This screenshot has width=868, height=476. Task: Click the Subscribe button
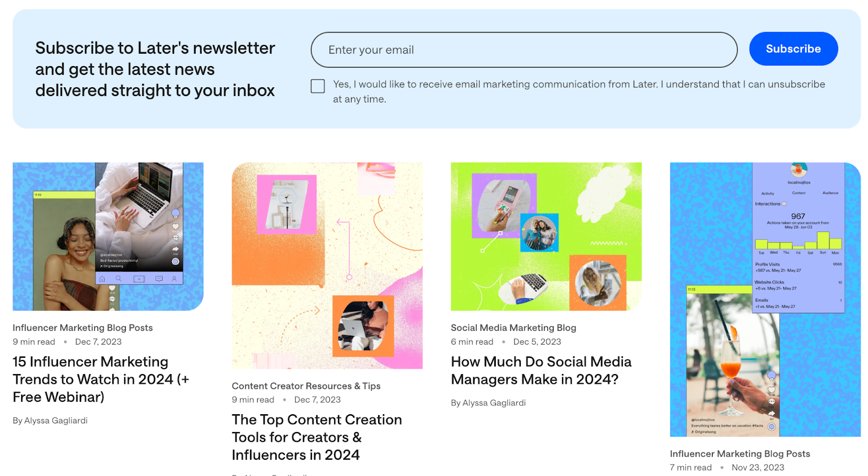tap(793, 48)
